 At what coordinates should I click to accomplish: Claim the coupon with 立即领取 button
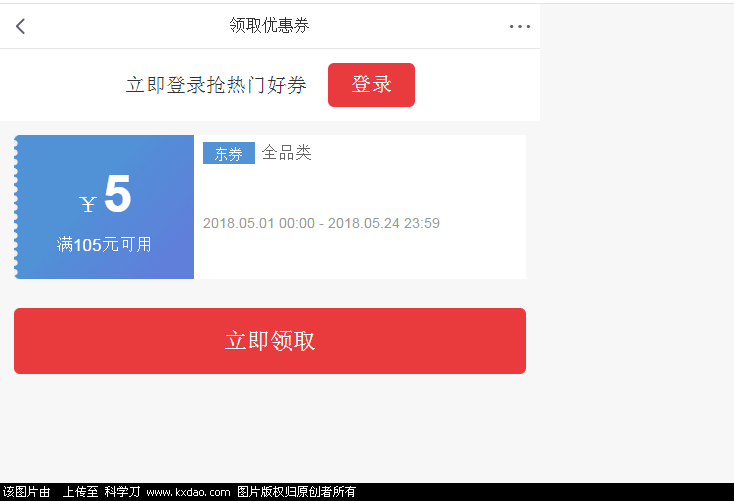click(x=270, y=341)
